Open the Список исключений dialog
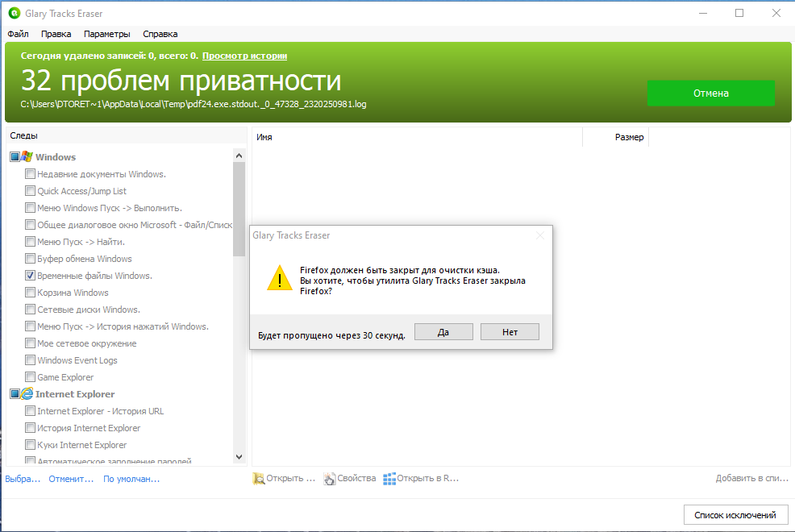This screenshot has height=532, width=795. (x=735, y=514)
